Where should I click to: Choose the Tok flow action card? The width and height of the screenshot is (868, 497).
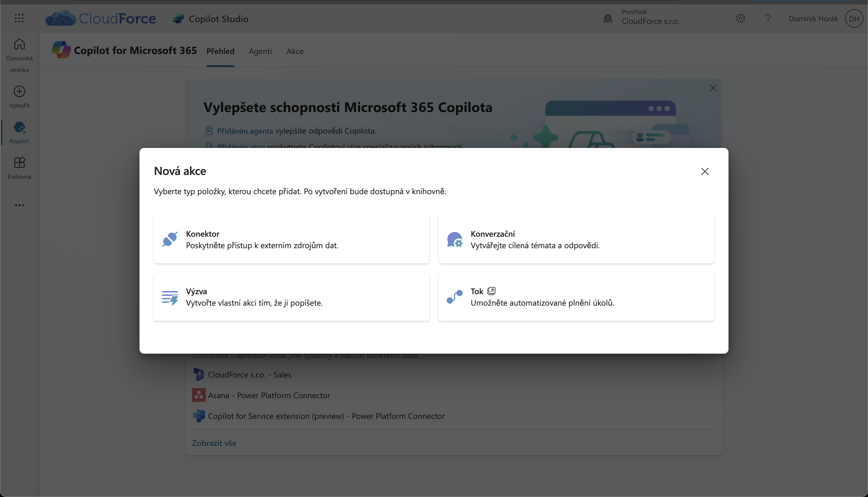tap(576, 297)
